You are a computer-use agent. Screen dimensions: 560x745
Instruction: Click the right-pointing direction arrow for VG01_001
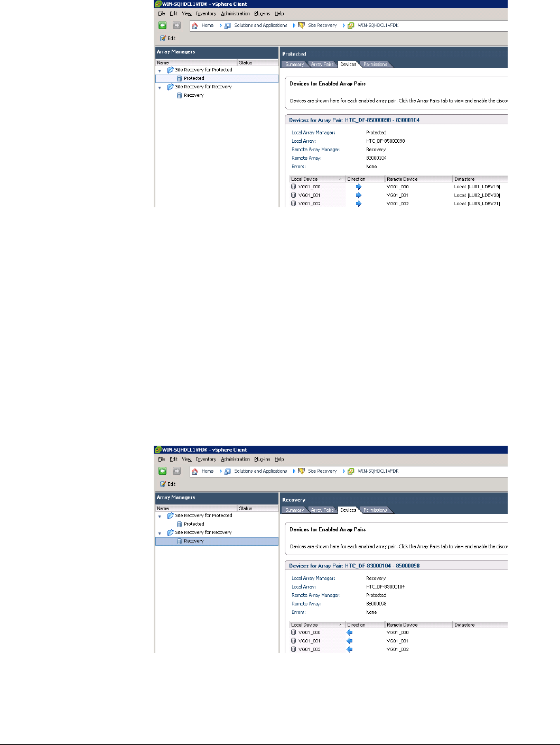coord(359,195)
